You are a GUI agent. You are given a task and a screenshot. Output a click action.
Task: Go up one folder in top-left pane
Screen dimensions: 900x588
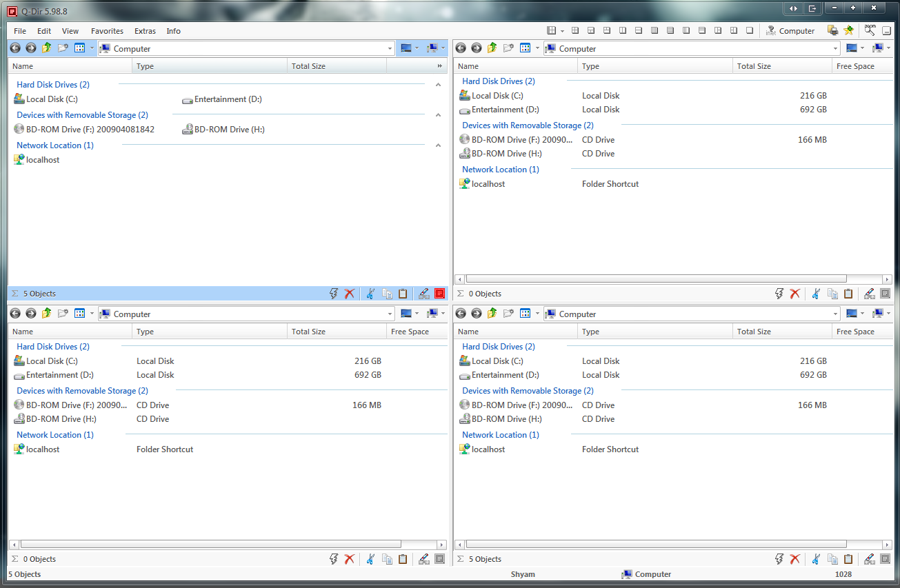tap(47, 48)
